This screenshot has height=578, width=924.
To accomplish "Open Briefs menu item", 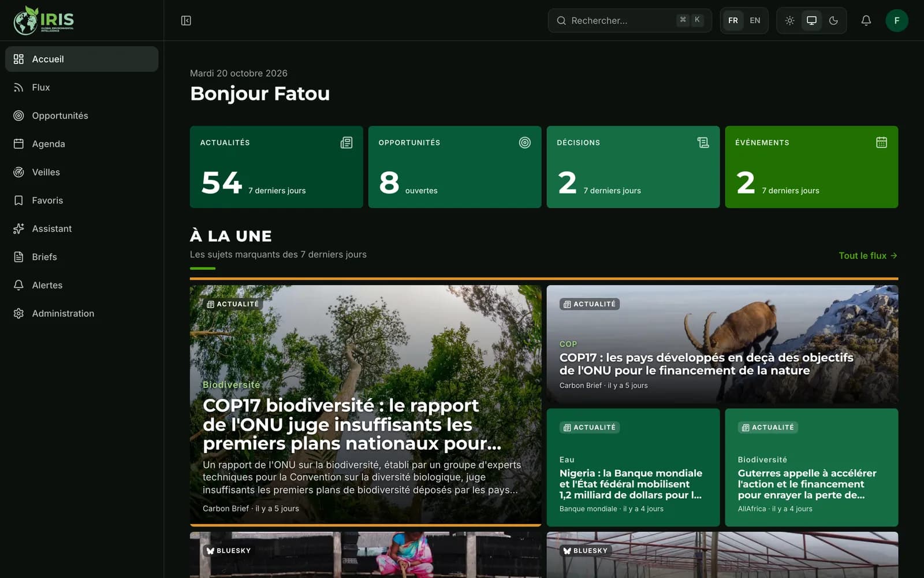I will pyautogui.click(x=81, y=257).
